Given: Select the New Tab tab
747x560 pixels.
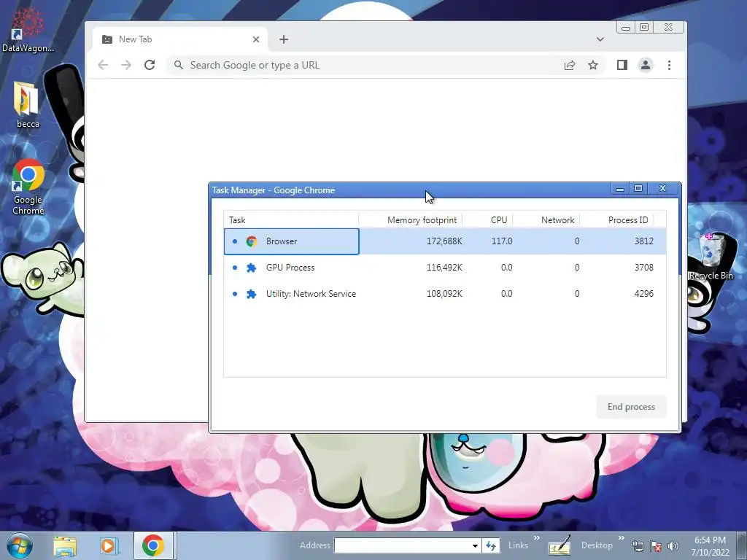Looking at the screenshot, I should 180,39.
